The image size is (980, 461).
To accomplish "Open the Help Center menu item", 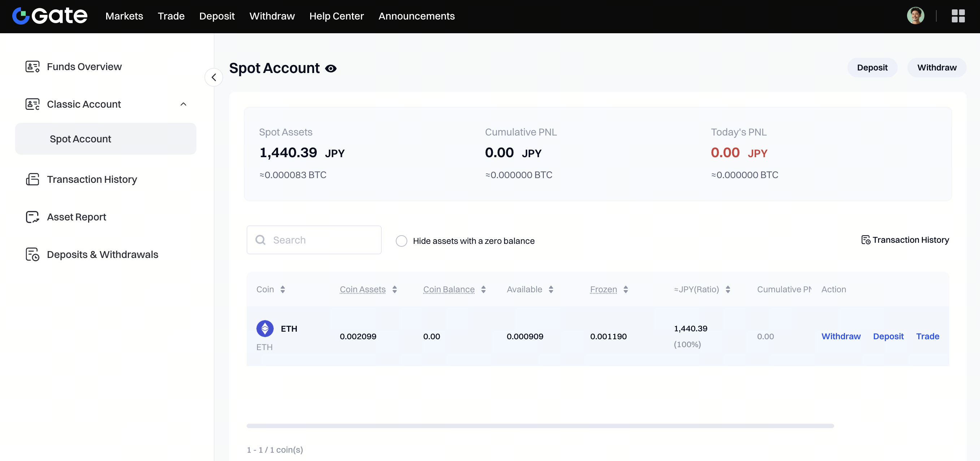I will coord(336,16).
